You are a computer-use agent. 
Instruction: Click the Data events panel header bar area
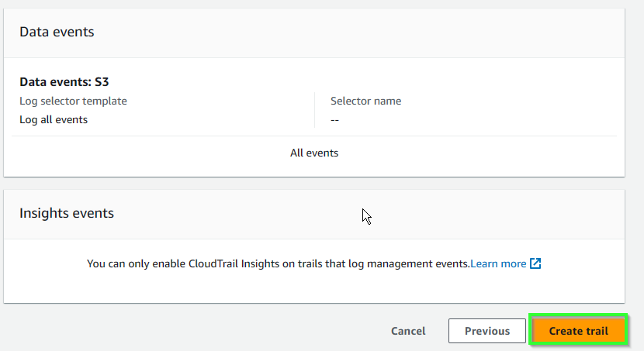[x=314, y=33]
